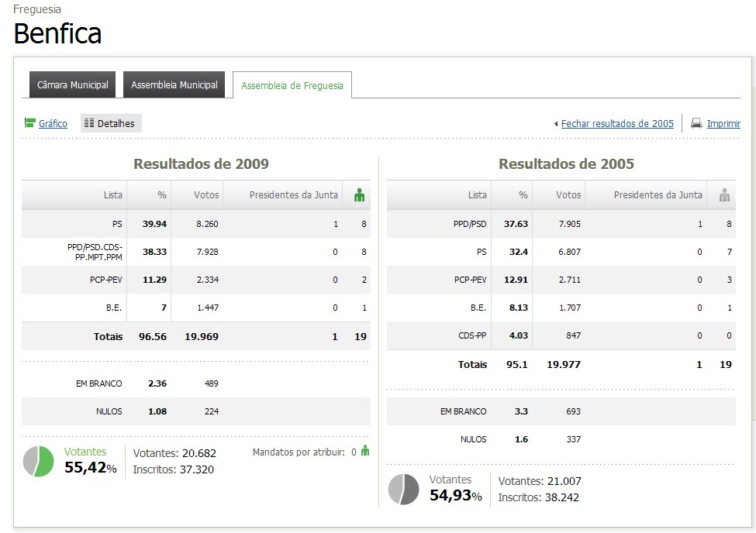Click the 693 blank votes value
This screenshot has height=533, width=756.
(x=573, y=411)
